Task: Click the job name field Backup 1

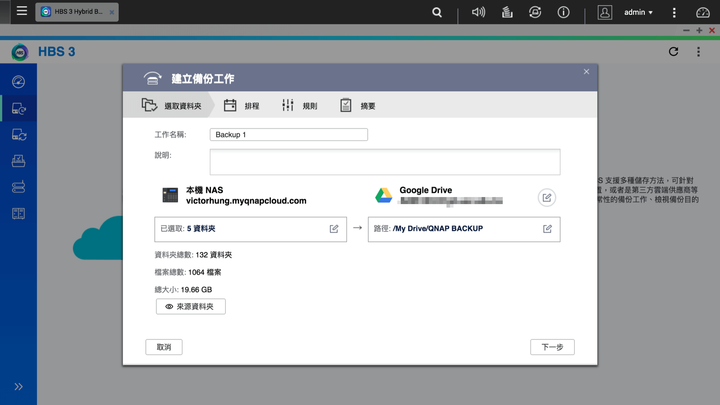Action: coord(289,135)
